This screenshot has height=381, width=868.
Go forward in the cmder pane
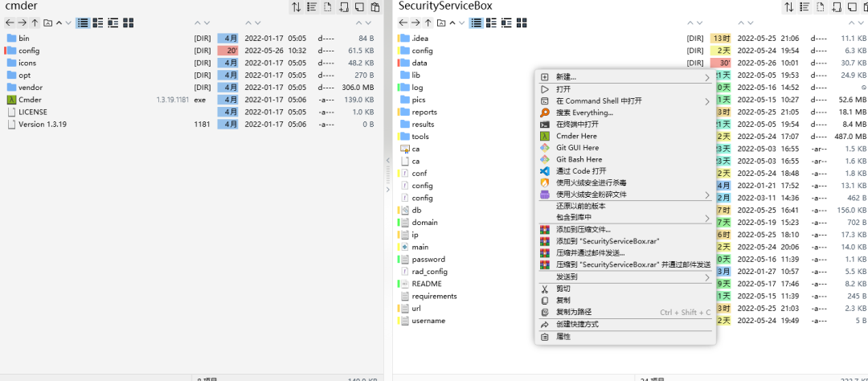(x=23, y=23)
